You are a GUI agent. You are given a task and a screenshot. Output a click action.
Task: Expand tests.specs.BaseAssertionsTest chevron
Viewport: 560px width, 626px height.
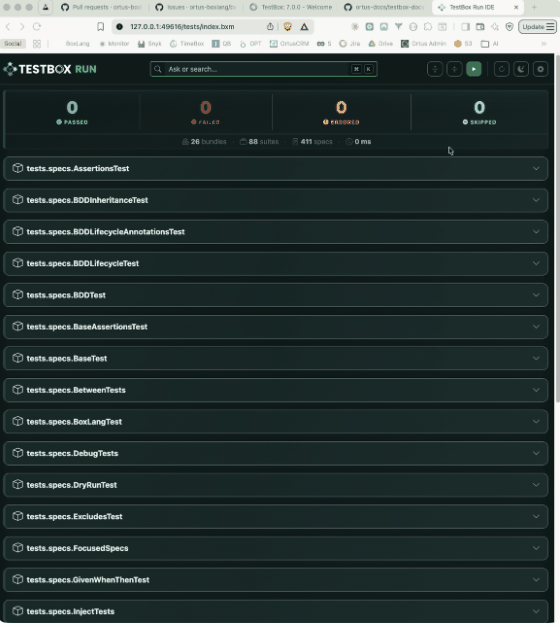coord(536,327)
